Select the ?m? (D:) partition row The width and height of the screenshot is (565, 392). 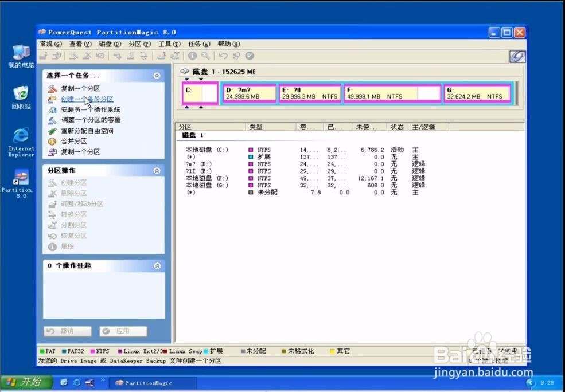(306, 164)
